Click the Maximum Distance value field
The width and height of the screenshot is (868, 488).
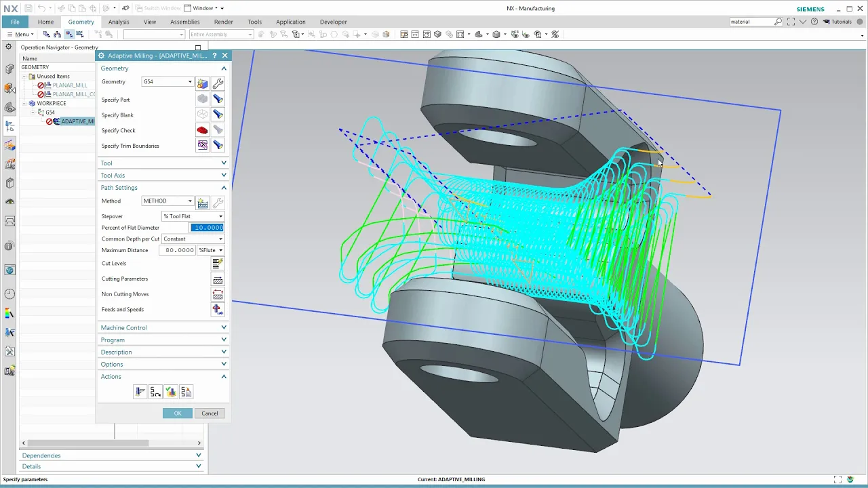(x=177, y=251)
